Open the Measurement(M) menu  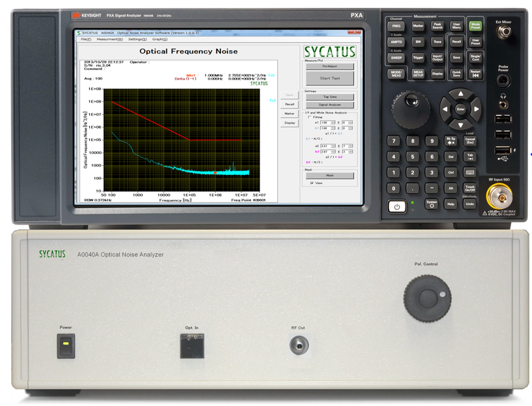(x=110, y=39)
